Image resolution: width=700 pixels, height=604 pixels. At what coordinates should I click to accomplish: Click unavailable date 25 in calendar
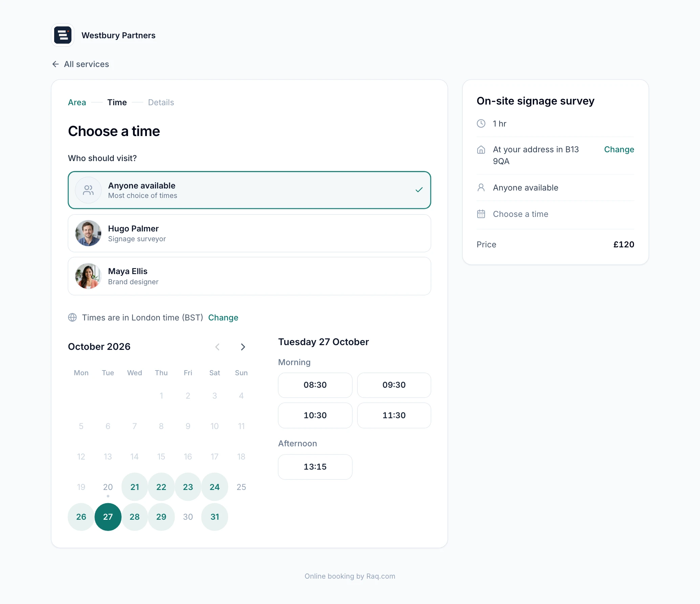[241, 487]
